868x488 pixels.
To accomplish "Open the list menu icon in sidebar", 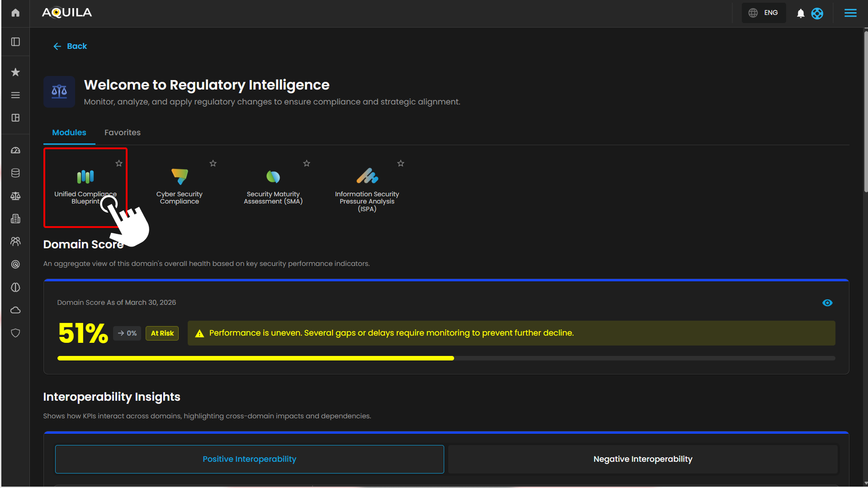I will [x=15, y=95].
